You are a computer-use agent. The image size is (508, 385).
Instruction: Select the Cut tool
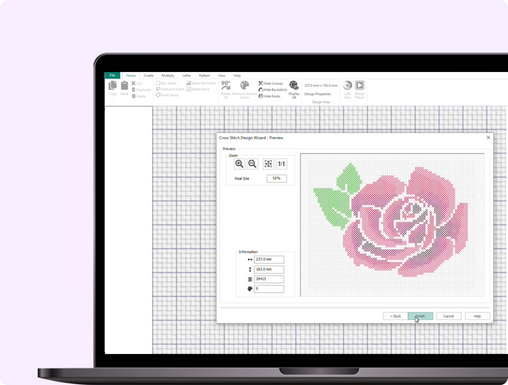136,83
